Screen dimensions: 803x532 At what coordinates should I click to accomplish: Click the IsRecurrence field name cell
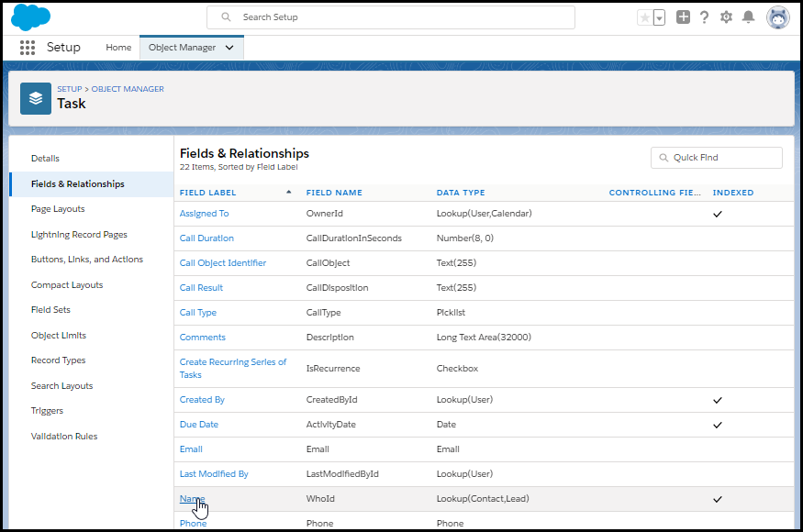pos(333,368)
